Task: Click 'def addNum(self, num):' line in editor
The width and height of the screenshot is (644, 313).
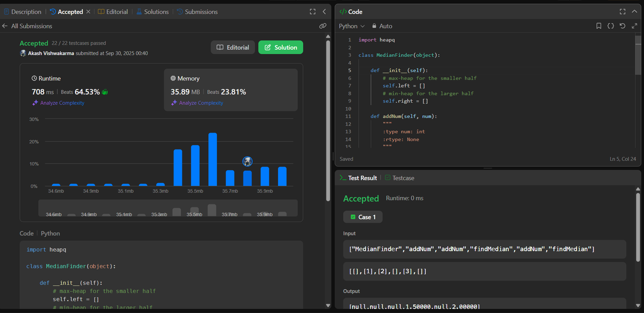Action: [x=403, y=116]
